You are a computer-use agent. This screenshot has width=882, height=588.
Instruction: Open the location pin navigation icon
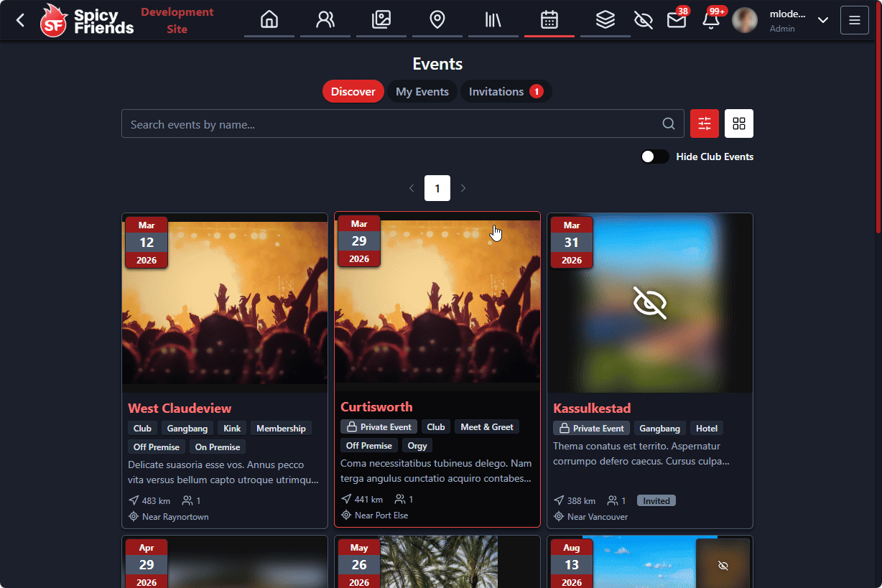pos(437,19)
